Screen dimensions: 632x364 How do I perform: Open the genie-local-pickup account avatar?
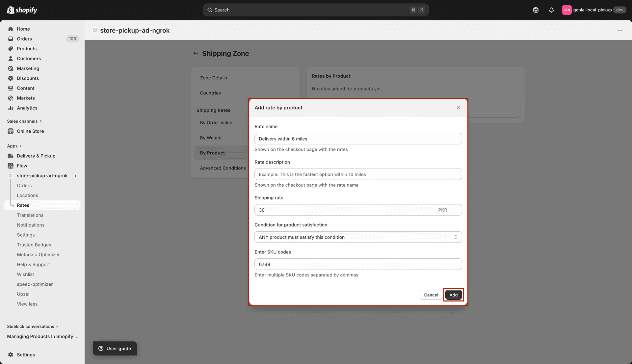pyautogui.click(x=566, y=10)
